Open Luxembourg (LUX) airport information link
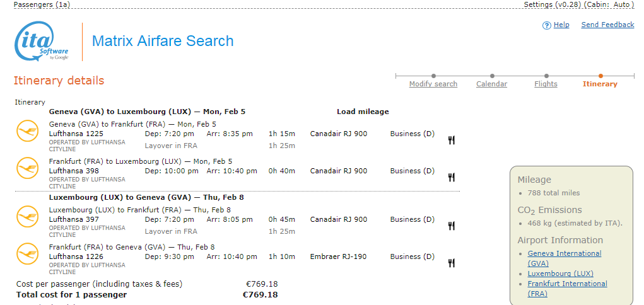The height and width of the screenshot is (305, 644). click(x=560, y=273)
